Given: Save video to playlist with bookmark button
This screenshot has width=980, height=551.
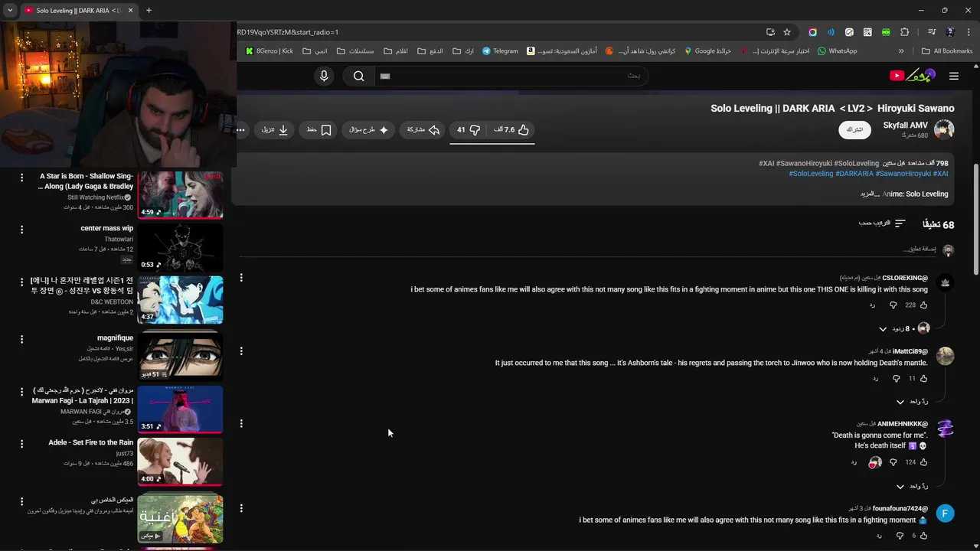Looking at the screenshot, I should tap(318, 130).
